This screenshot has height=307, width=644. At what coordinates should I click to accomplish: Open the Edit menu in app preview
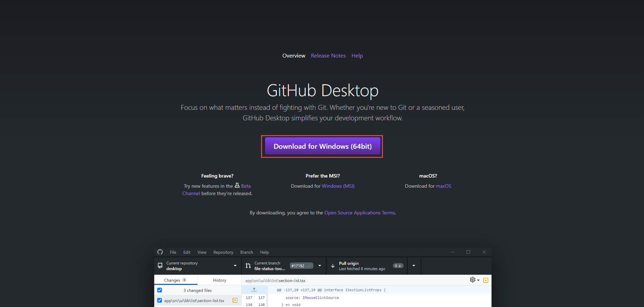pyautogui.click(x=187, y=252)
